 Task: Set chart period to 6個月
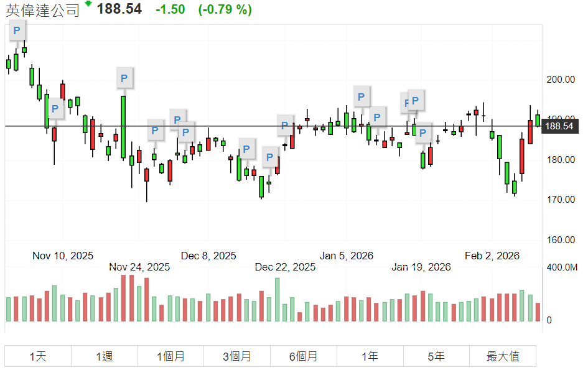[304, 356]
